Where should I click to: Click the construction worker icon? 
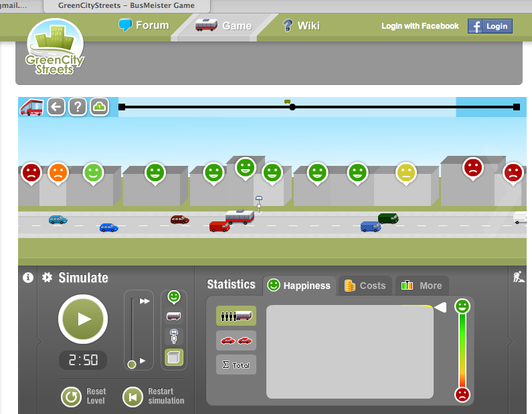click(x=519, y=277)
